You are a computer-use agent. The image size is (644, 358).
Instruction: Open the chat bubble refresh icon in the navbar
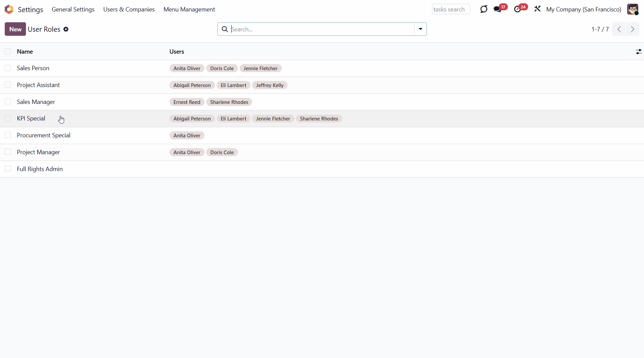484,9
